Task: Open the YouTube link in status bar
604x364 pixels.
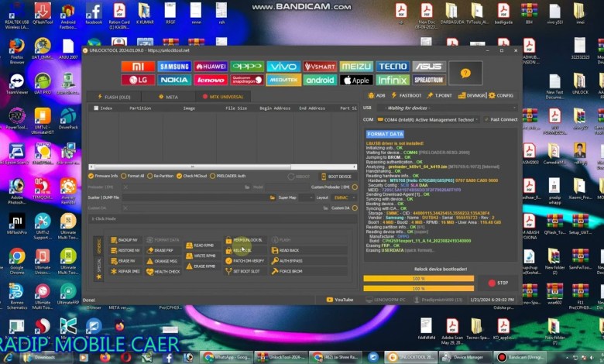Action: pyautogui.click(x=340, y=300)
